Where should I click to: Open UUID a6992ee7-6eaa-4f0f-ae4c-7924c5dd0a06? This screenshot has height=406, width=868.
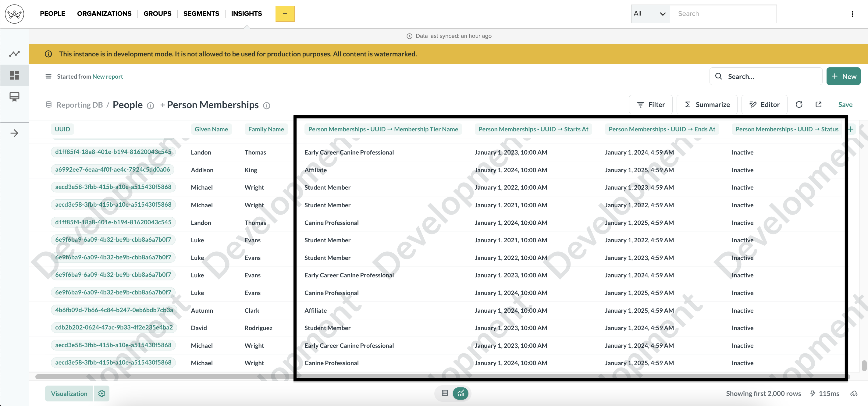pos(112,169)
